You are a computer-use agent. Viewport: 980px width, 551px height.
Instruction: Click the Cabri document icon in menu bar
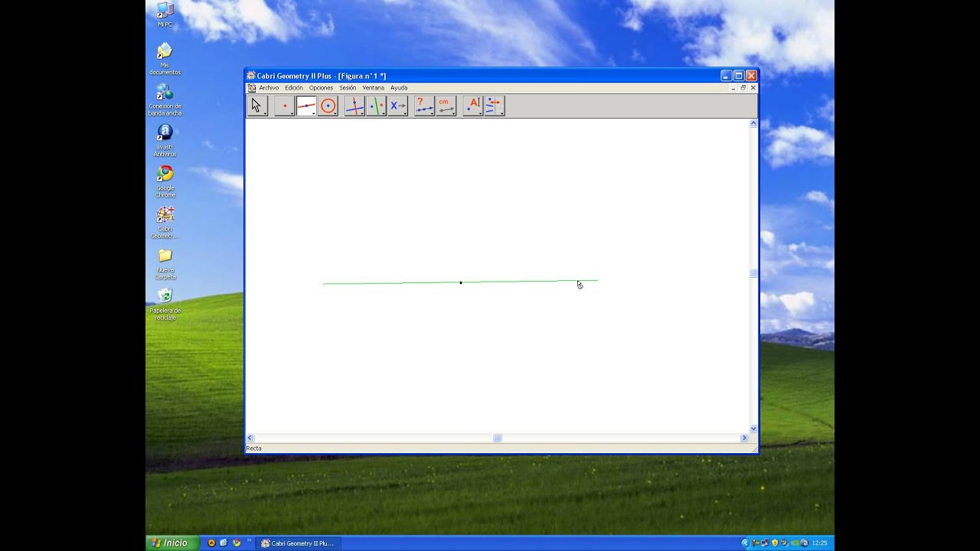[251, 88]
